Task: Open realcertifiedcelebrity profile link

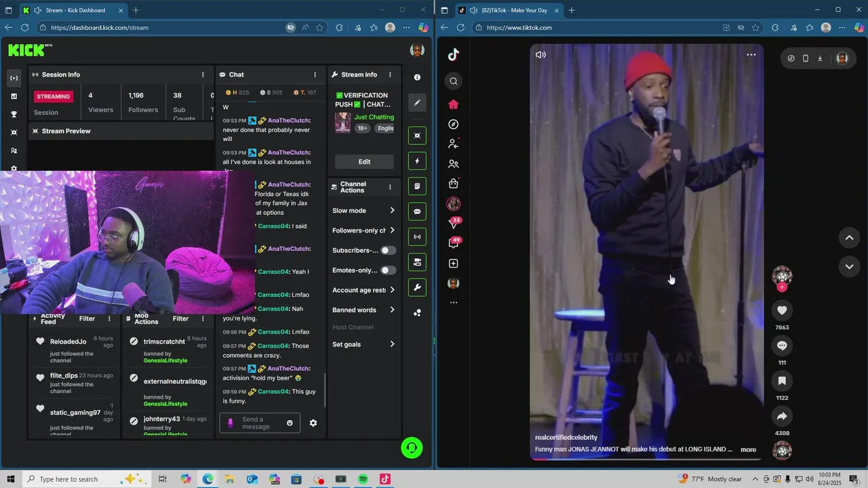Action: (x=566, y=438)
